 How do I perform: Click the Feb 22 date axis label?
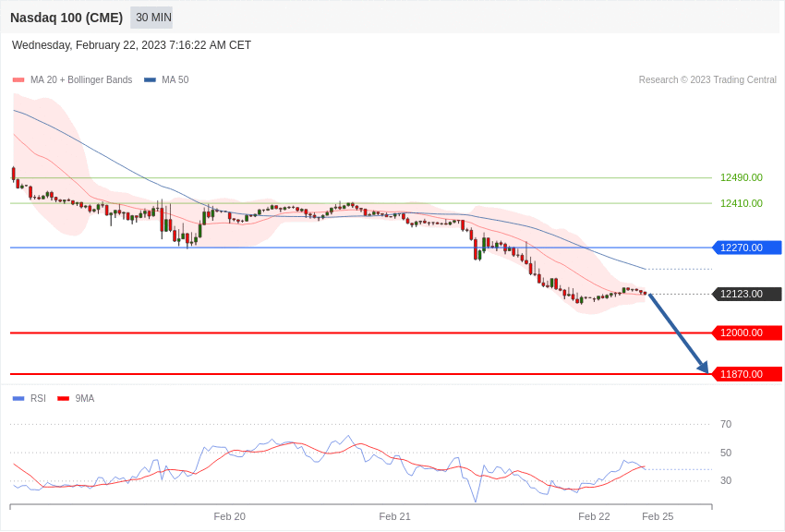(594, 516)
